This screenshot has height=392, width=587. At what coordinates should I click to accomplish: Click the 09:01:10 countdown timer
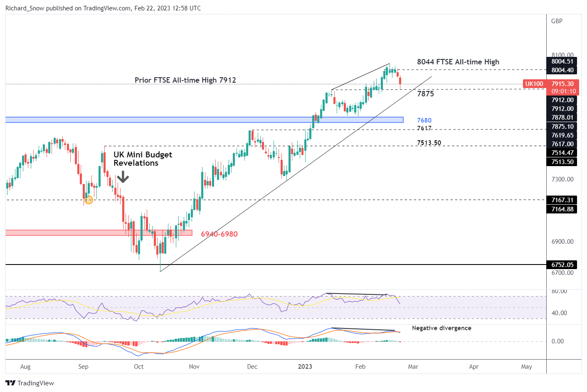point(562,91)
